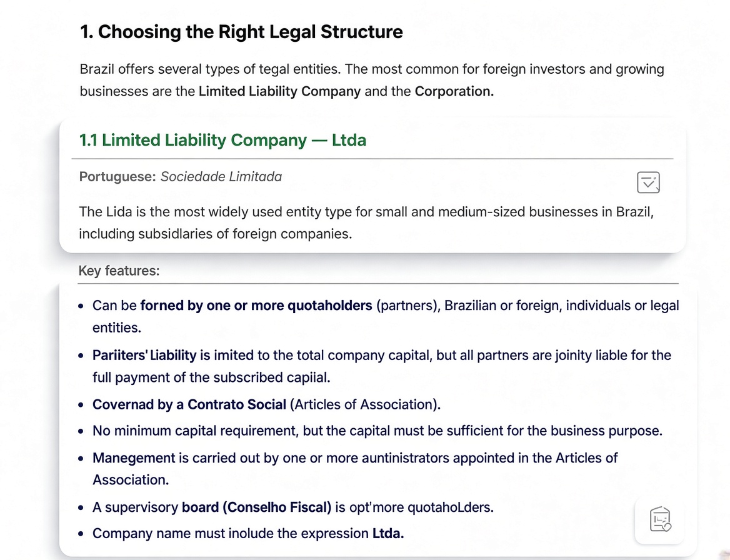730x560 pixels.
Task: Select the '1.1 Limited Liability Company — Ltda' heading
Action: tap(222, 139)
